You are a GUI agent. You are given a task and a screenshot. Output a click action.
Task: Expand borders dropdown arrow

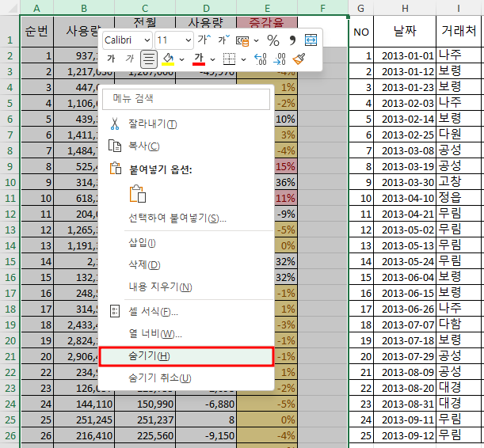(x=243, y=59)
